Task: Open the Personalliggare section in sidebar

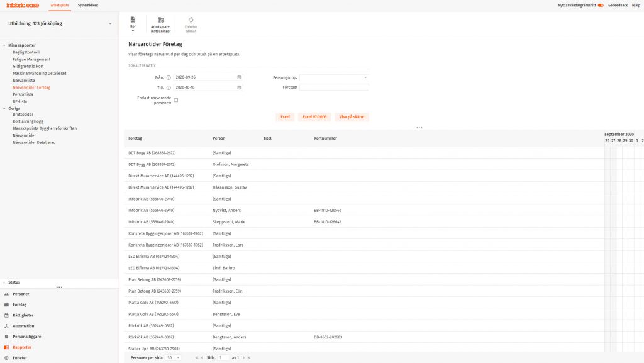Action: [x=26, y=337]
